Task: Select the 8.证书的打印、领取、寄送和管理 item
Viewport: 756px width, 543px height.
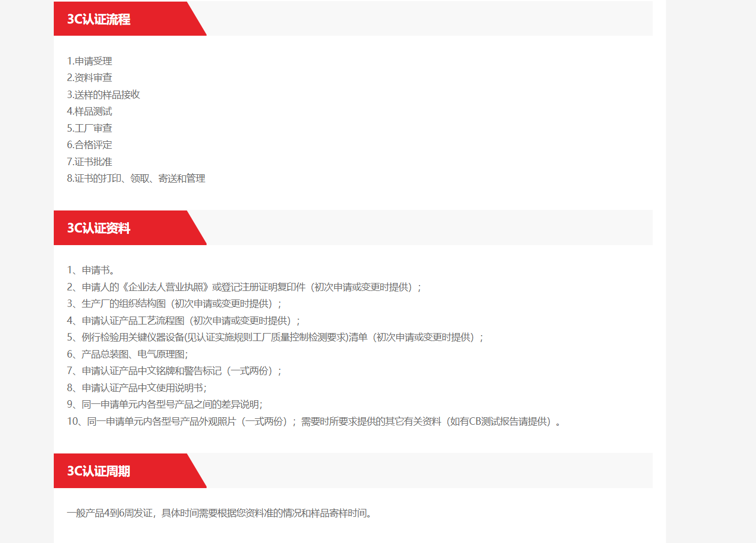Action: coord(136,179)
